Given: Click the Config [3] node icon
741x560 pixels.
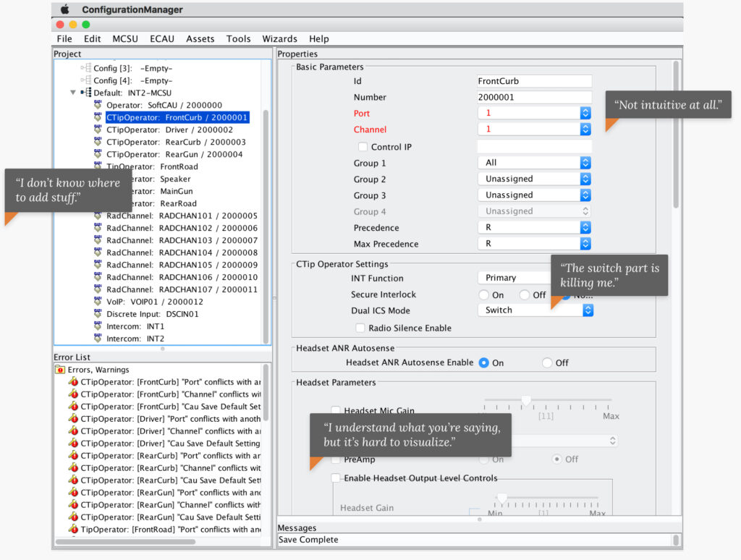Looking at the screenshot, I should pyautogui.click(x=87, y=68).
